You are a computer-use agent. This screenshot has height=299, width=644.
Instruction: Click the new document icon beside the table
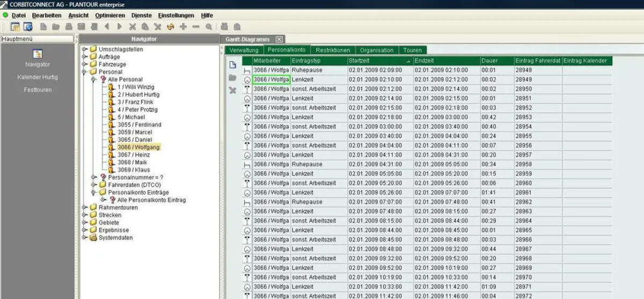tap(233, 65)
